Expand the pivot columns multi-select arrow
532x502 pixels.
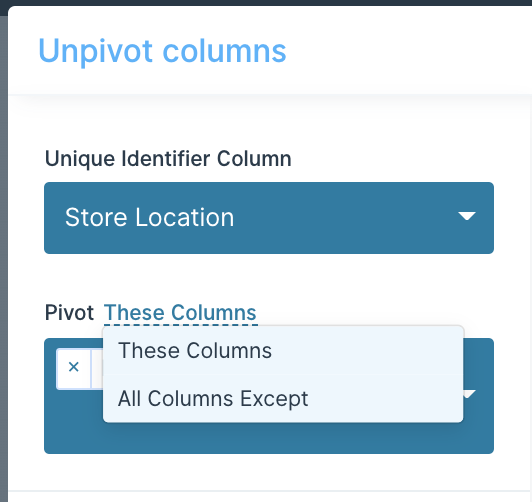coord(470,394)
